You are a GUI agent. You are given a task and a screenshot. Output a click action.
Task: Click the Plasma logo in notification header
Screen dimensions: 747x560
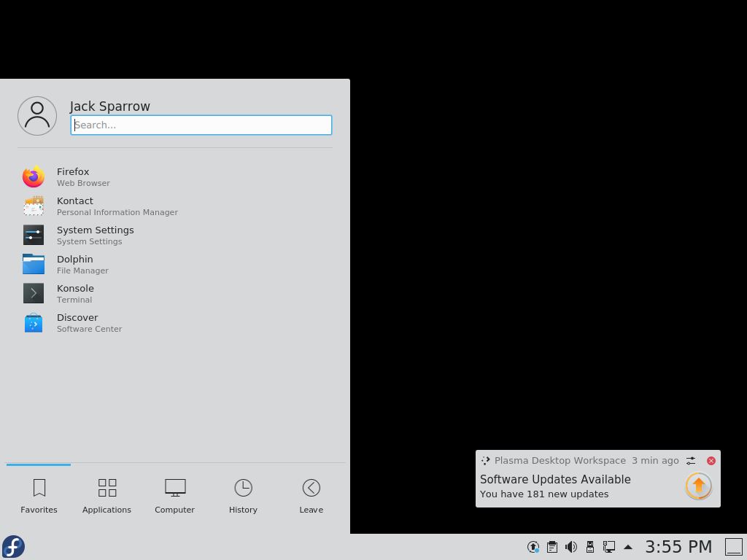pyautogui.click(x=485, y=461)
